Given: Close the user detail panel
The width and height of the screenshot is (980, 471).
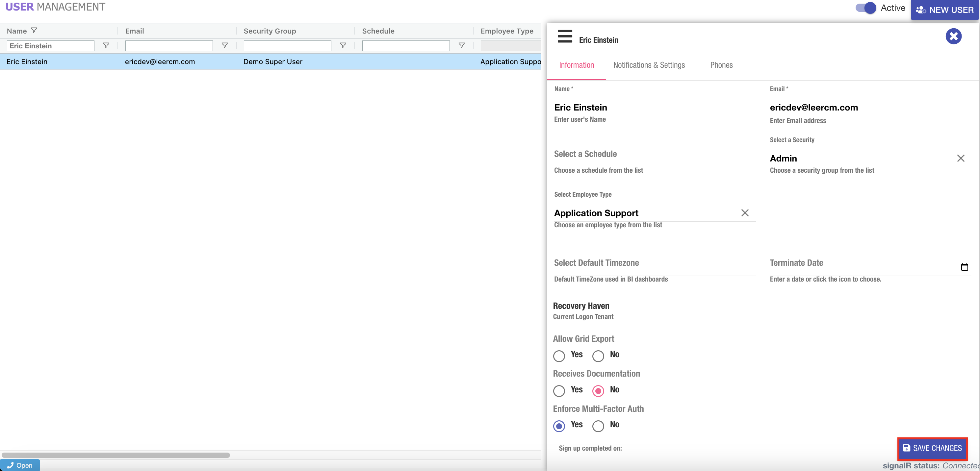Looking at the screenshot, I should tap(953, 37).
